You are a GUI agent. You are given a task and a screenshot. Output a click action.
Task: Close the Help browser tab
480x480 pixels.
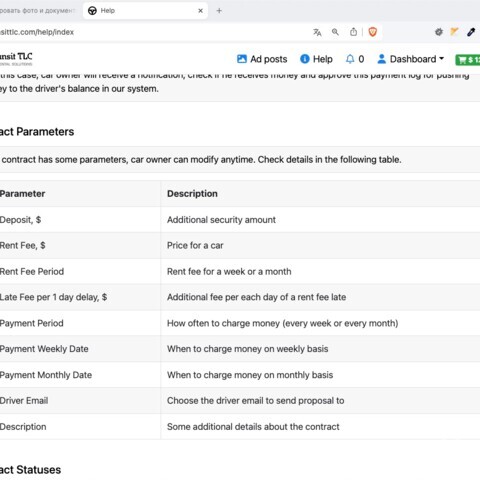[x=201, y=11]
